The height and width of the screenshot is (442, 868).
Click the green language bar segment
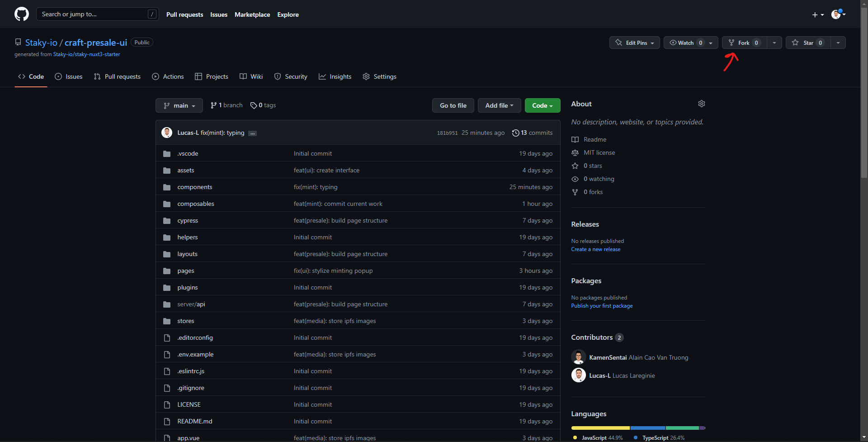683,428
